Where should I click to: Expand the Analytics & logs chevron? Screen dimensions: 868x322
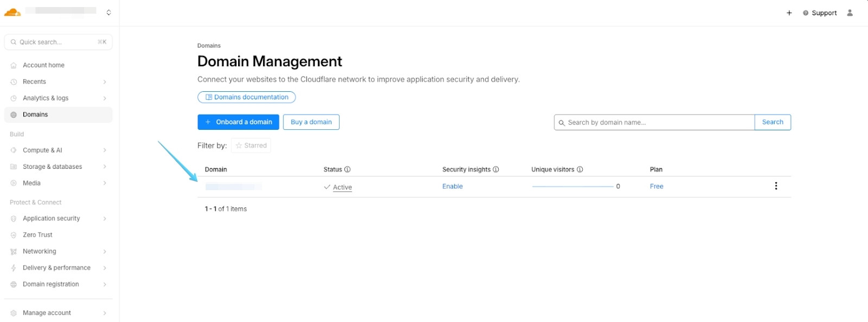pyautogui.click(x=105, y=98)
